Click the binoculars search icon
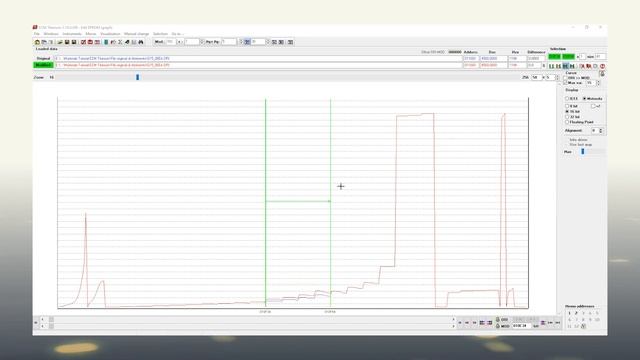 pyautogui.click(x=141, y=42)
